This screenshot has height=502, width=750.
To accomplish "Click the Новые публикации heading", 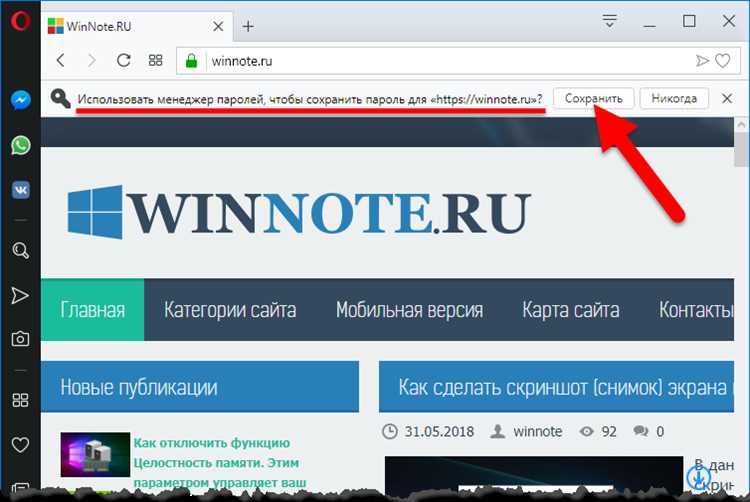I will tap(139, 387).
